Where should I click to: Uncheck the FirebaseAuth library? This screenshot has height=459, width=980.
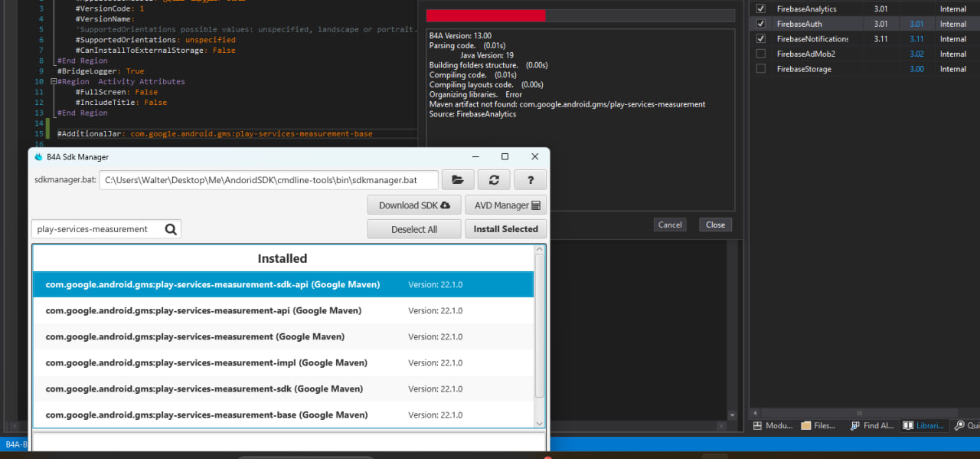click(760, 24)
